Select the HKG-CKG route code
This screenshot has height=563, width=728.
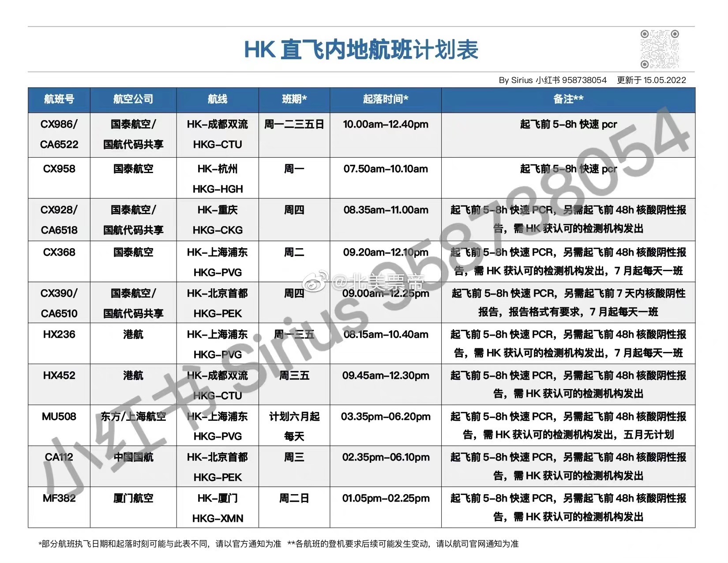coord(218,230)
